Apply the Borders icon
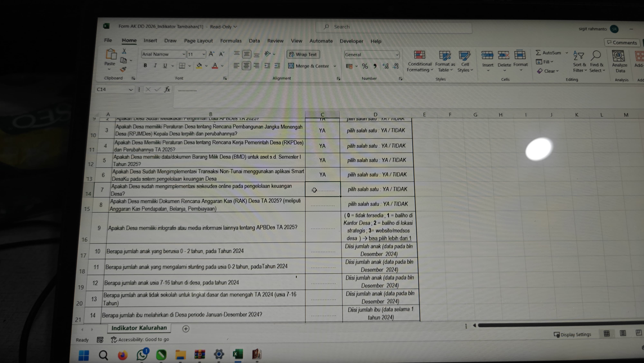This screenshot has width=644, height=363. pyautogui.click(x=182, y=66)
